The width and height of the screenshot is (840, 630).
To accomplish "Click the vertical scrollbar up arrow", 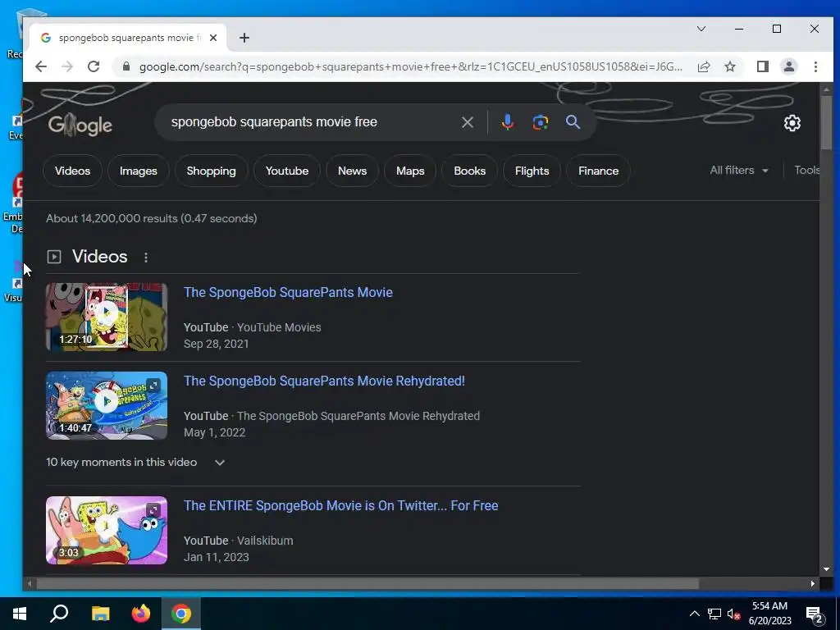I will pos(826,89).
